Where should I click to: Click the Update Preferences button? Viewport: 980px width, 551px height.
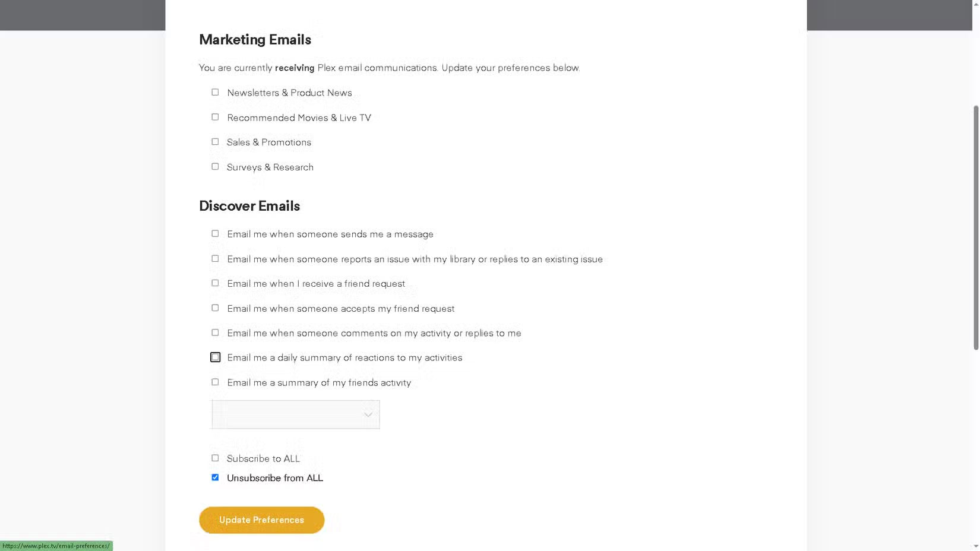(261, 520)
